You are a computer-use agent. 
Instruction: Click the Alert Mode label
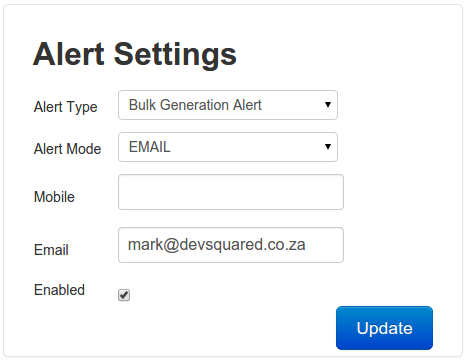67,149
